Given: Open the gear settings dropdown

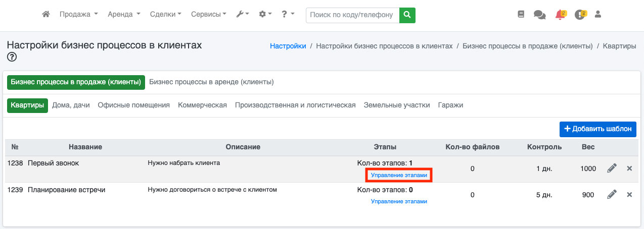Looking at the screenshot, I should pyautogui.click(x=265, y=15).
